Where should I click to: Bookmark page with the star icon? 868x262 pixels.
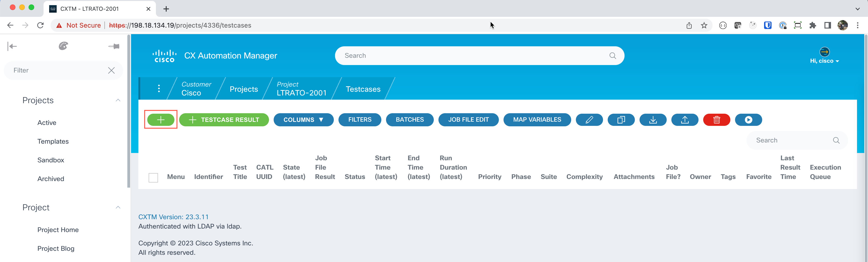click(704, 25)
